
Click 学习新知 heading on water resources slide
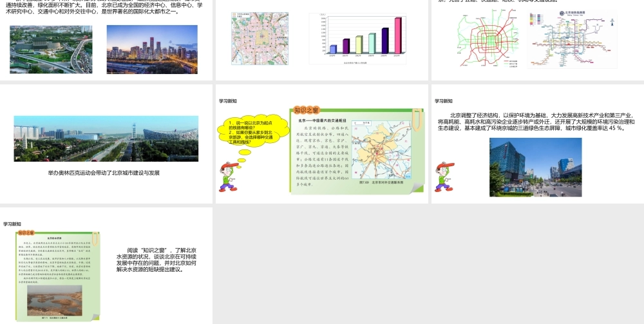(x=12, y=224)
